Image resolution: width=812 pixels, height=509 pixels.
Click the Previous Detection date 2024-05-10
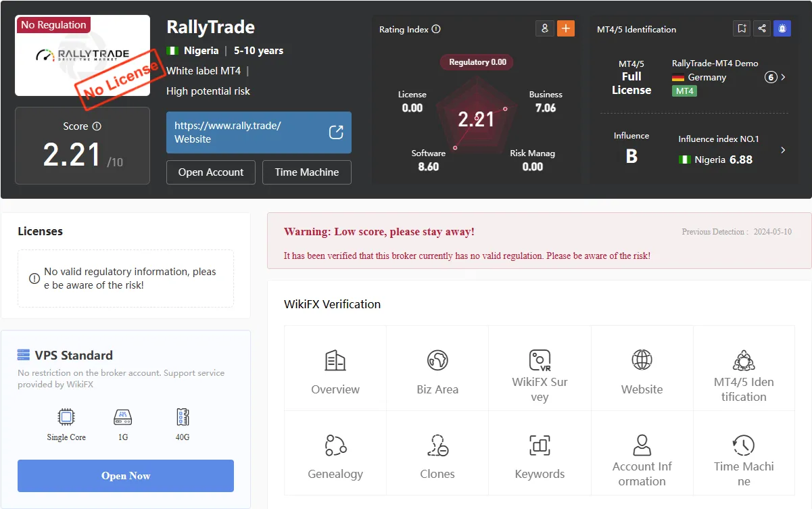tap(771, 232)
